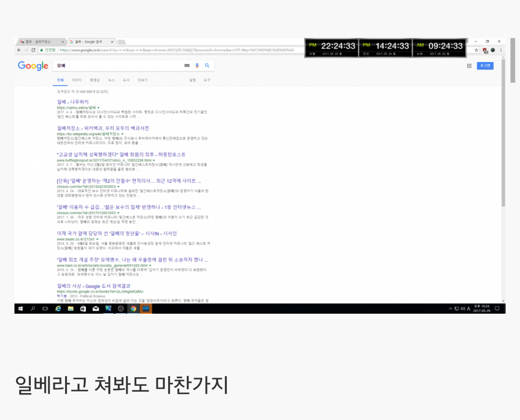Viewport: 520px width, 420px height.
Task: Switch to the 도서 search tab
Action: click(x=126, y=80)
